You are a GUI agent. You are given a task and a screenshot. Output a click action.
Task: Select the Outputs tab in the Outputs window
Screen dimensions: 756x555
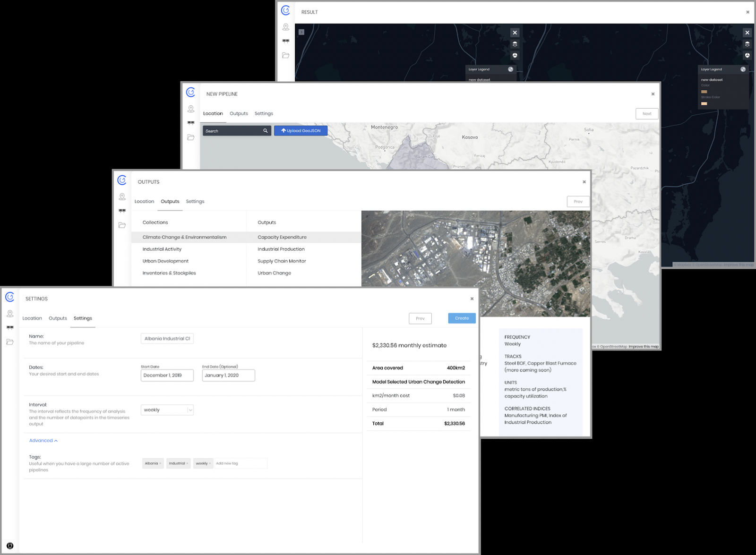pyautogui.click(x=170, y=202)
